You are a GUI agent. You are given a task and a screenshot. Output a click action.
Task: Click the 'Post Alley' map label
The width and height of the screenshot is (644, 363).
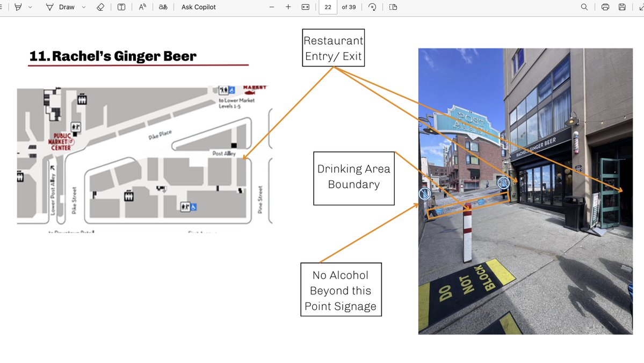pyautogui.click(x=224, y=153)
